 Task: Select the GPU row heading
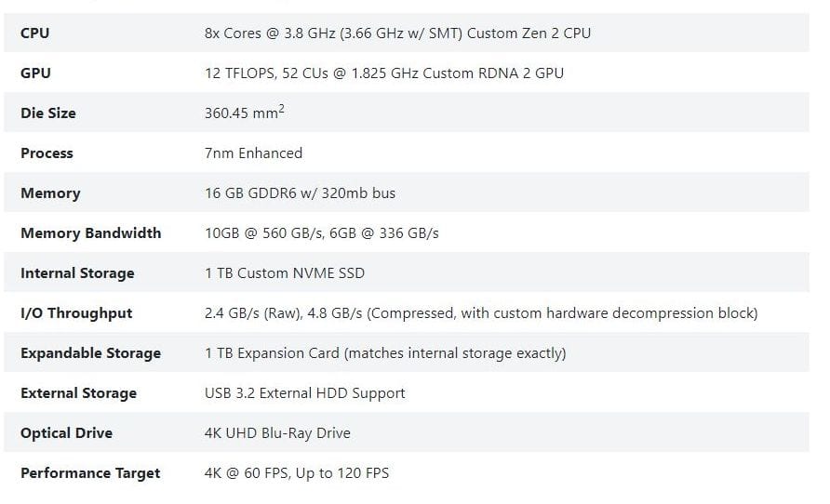(35, 73)
